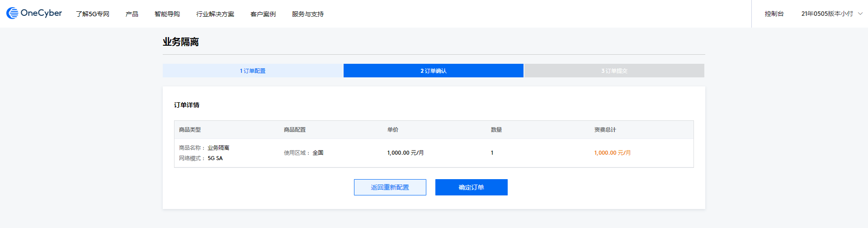This screenshot has width=868, height=228.
Task: Click the chevron arrow beside account name
Action: pyautogui.click(x=860, y=14)
